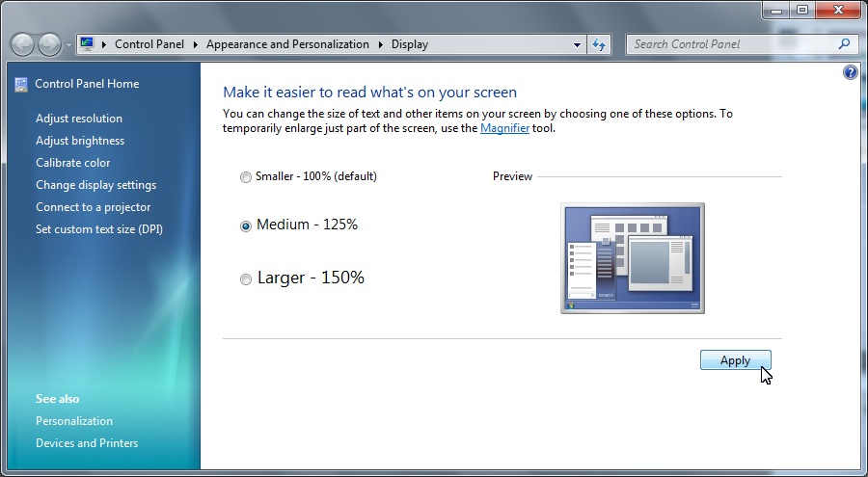
Task: Click the Control Panel icon in address bar
Action: 87,44
